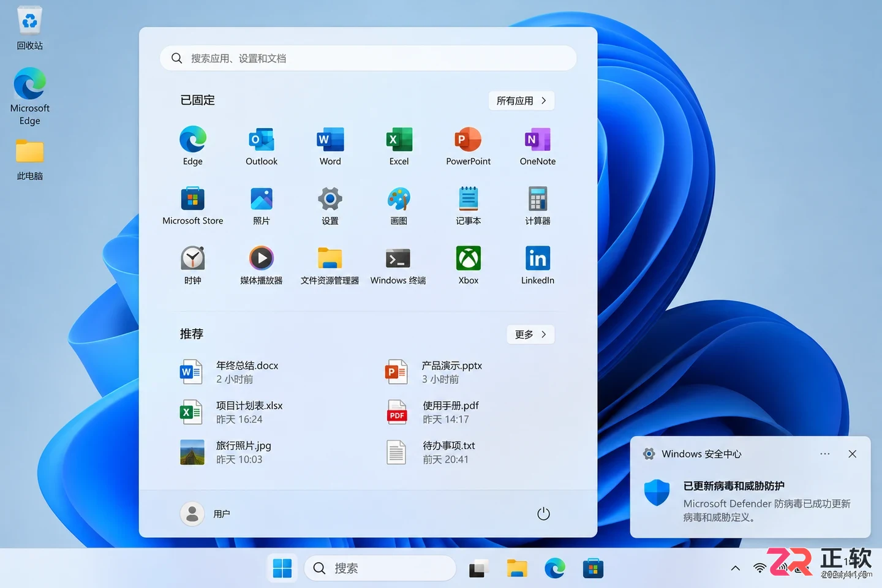The height and width of the screenshot is (588, 882).
Task: Open File Explorer from the taskbar
Action: (517, 568)
